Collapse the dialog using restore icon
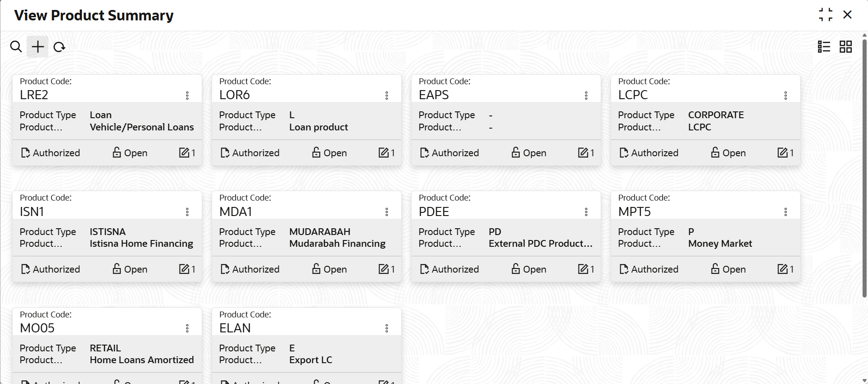 click(825, 14)
